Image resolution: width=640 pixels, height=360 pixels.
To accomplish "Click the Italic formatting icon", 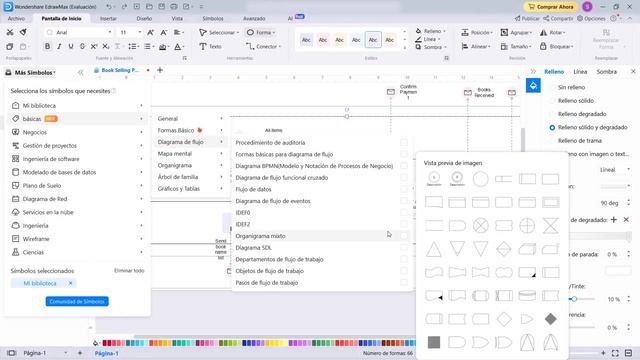I will tap(59, 47).
